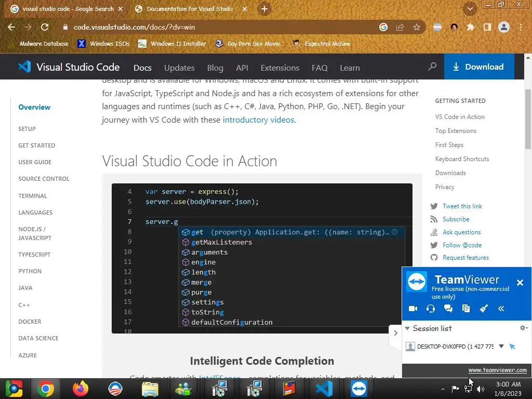This screenshot has width=532, height=399.
Task: Open a new browser tab
Action: pyautogui.click(x=264, y=9)
